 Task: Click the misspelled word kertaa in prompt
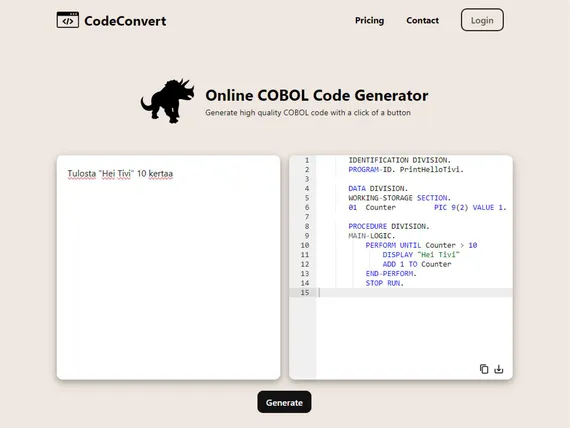[x=161, y=174]
